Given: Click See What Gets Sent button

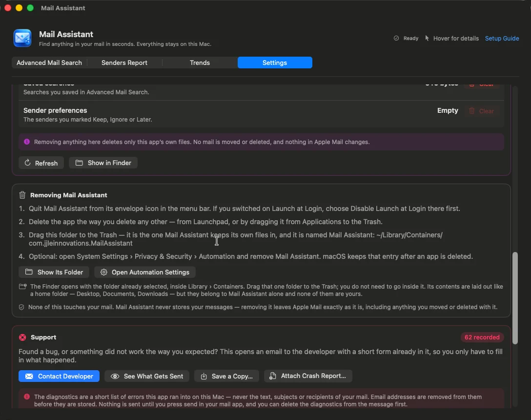Looking at the screenshot, I should point(147,376).
